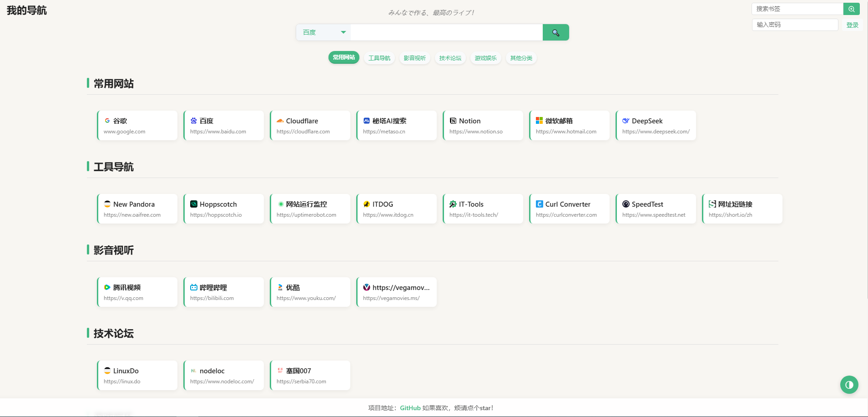Click the https://linux.do URL text
The height and width of the screenshot is (417, 868).
point(122,381)
